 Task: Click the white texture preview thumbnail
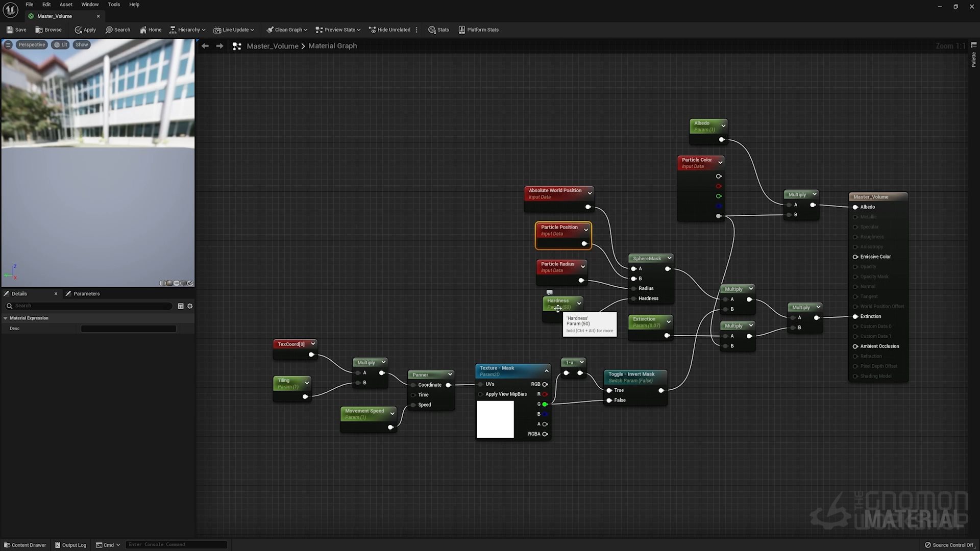[x=495, y=419]
